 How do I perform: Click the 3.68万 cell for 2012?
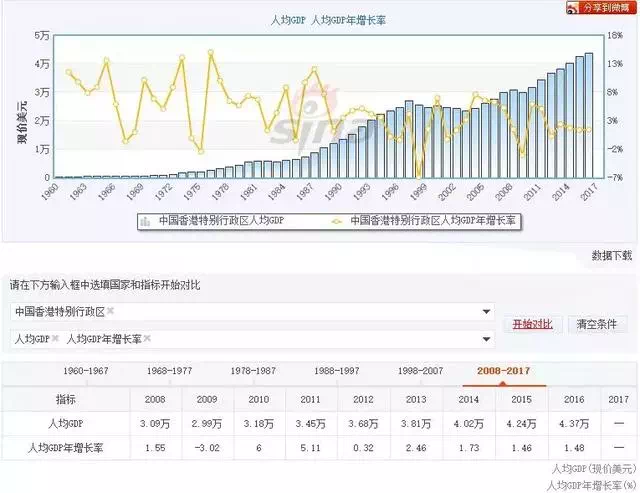[x=363, y=424]
